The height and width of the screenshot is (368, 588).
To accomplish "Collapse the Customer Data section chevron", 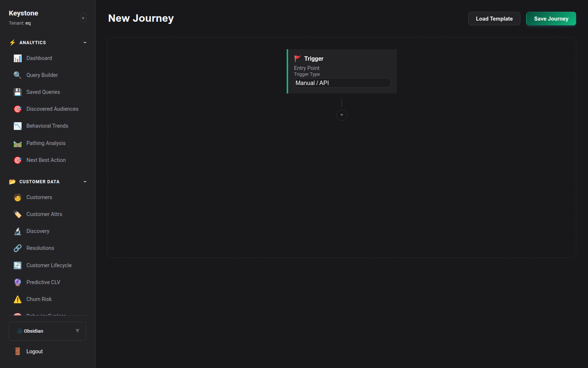I will (x=85, y=182).
